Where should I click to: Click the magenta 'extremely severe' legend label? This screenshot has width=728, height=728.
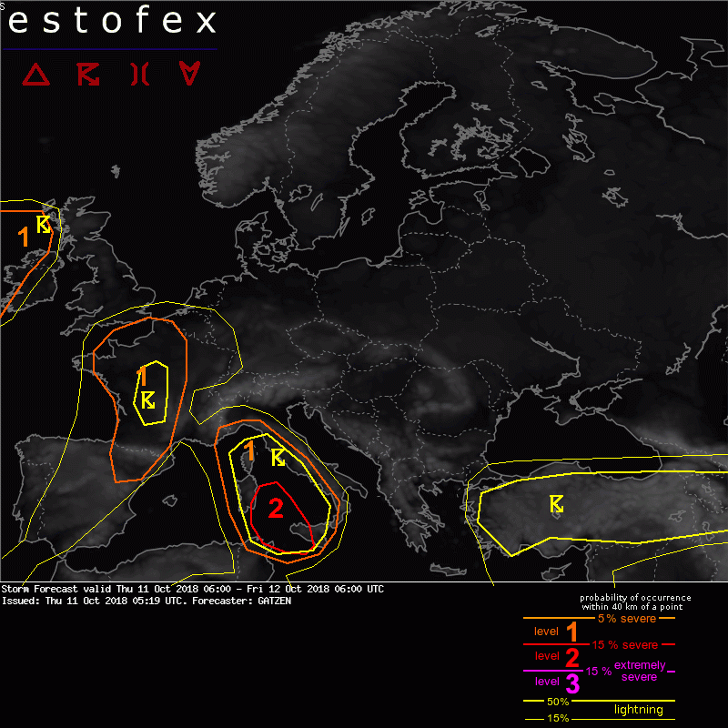pyautogui.click(x=640, y=671)
